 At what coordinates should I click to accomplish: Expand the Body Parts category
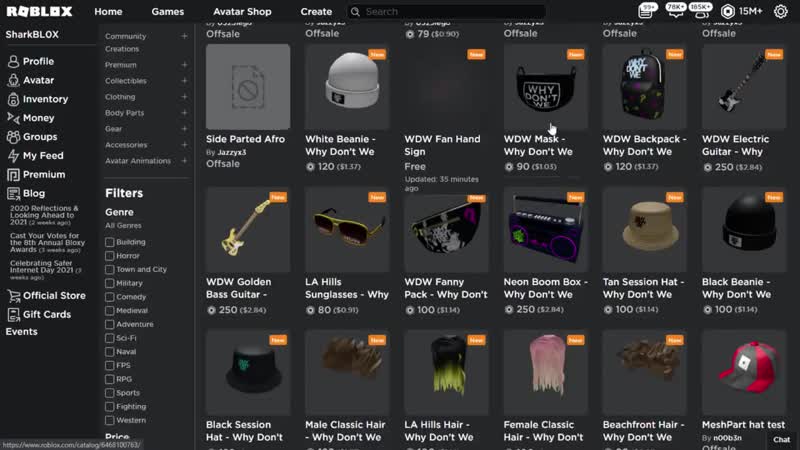184,113
